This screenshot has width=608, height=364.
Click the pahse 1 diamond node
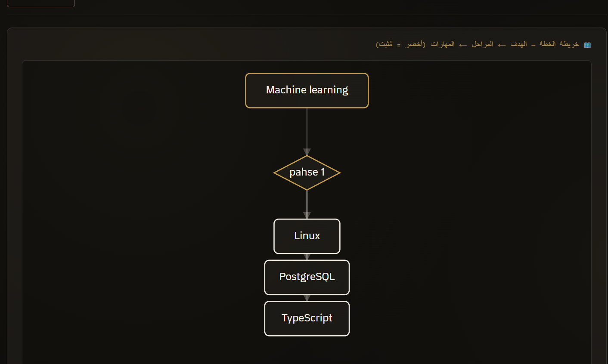click(307, 173)
